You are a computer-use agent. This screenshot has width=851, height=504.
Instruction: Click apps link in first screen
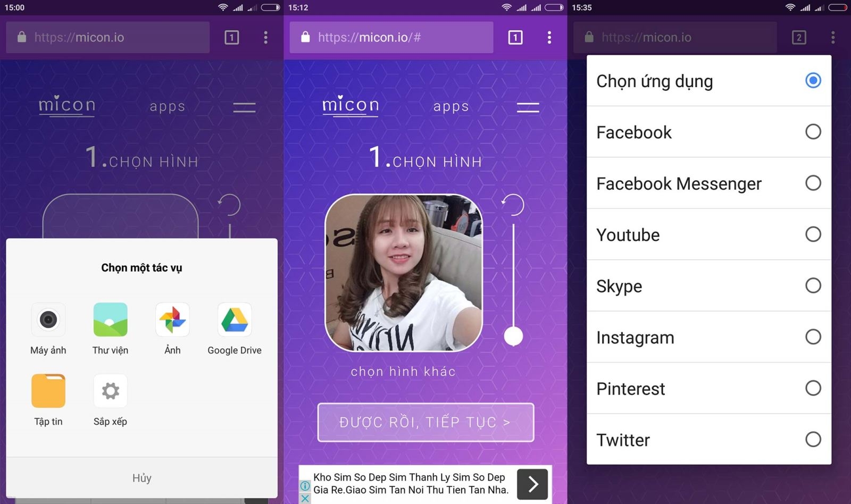coord(168,106)
